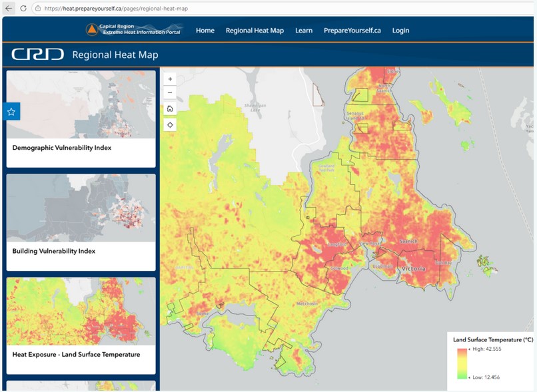Toggle the star to favorite Demographic Vulnerability Index
The height and width of the screenshot is (392, 537).
pos(11,112)
